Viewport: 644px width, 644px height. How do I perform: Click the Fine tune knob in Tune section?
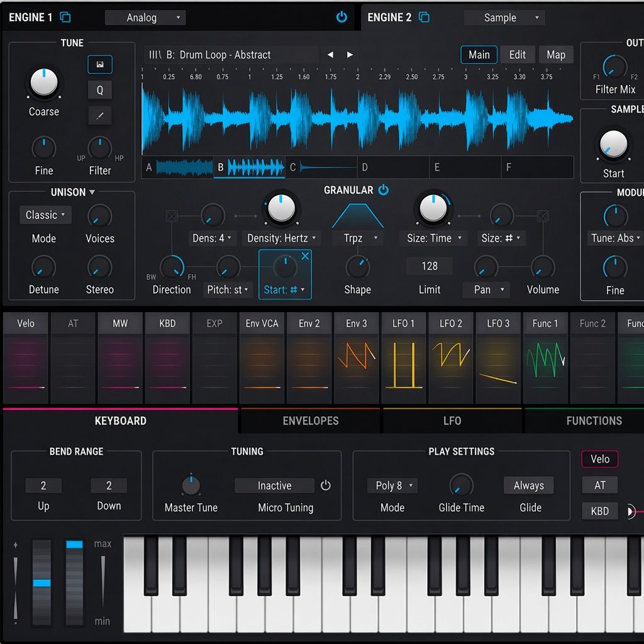click(x=44, y=148)
